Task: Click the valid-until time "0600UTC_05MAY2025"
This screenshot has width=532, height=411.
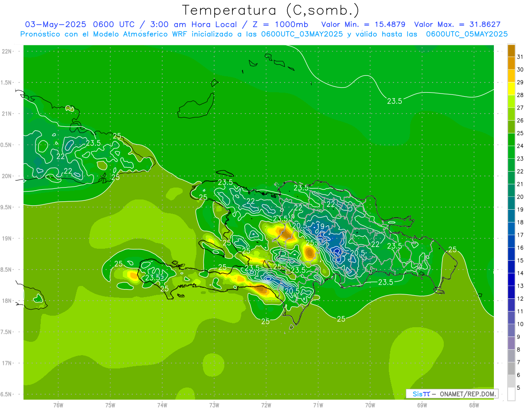Action: [466, 34]
